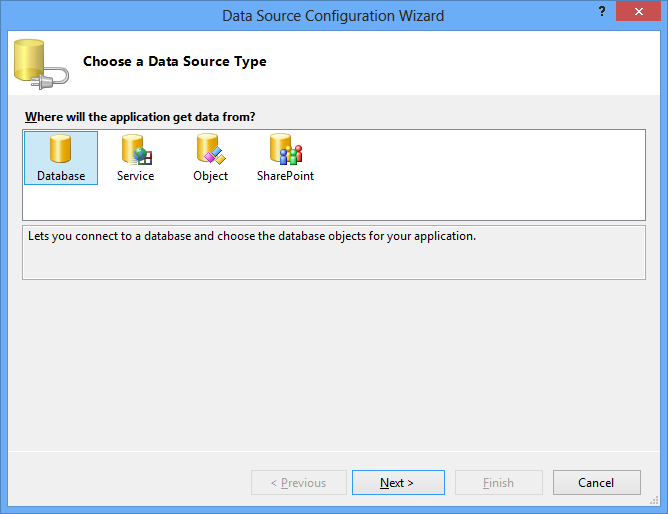Select the Database data source icon

[60, 150]
